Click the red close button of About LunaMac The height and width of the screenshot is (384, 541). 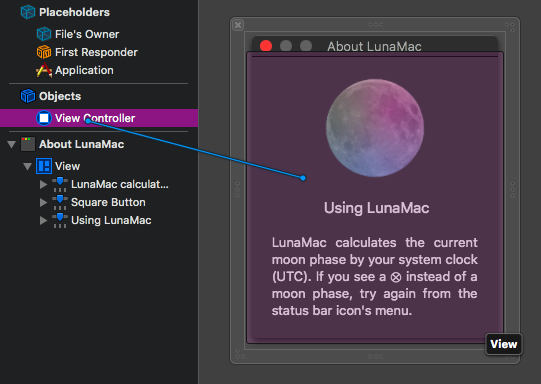tap(266, 46)
